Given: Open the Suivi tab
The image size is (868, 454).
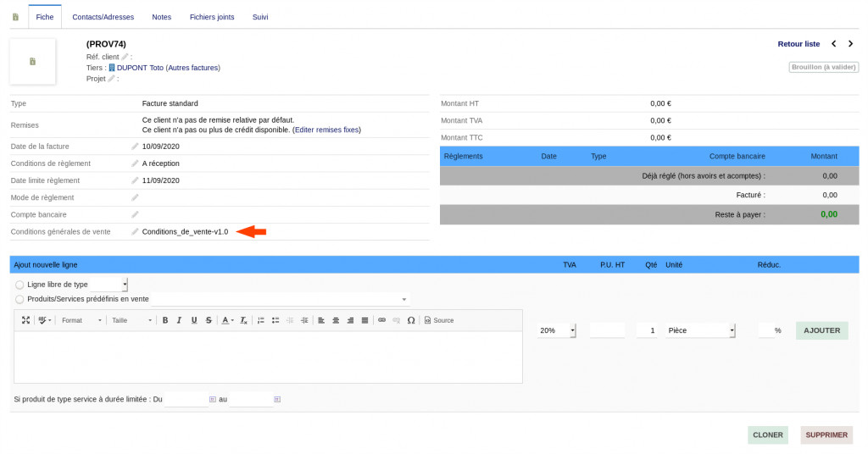Looking at the screenshot, I should 260,17.
